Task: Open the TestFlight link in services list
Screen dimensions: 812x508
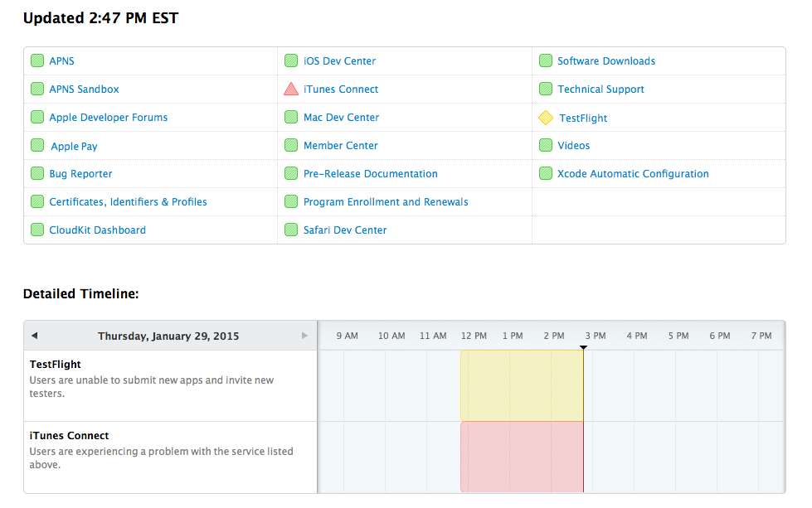Action: point(583,118)
